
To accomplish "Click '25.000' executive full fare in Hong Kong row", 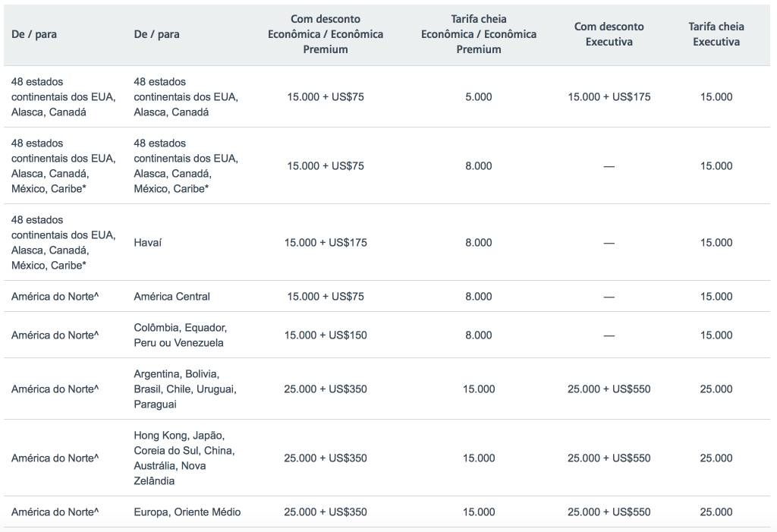I will [x=716, y=458].
